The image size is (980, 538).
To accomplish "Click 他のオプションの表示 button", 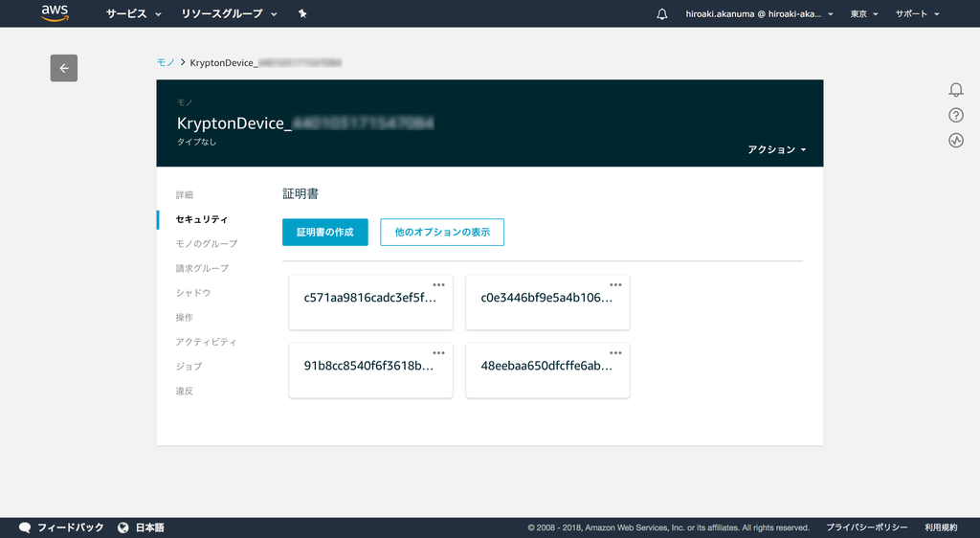I will pos(442,232).
